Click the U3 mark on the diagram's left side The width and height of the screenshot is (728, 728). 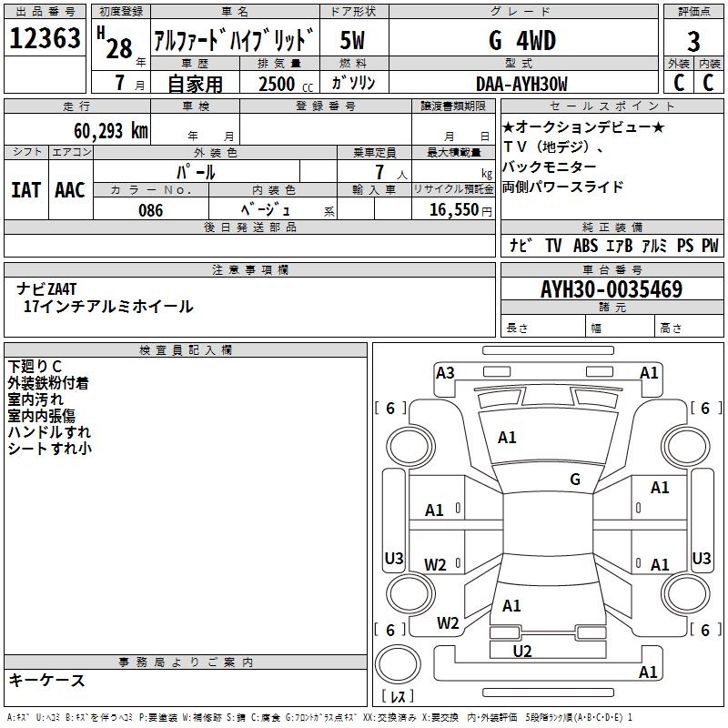pos(394,558)
